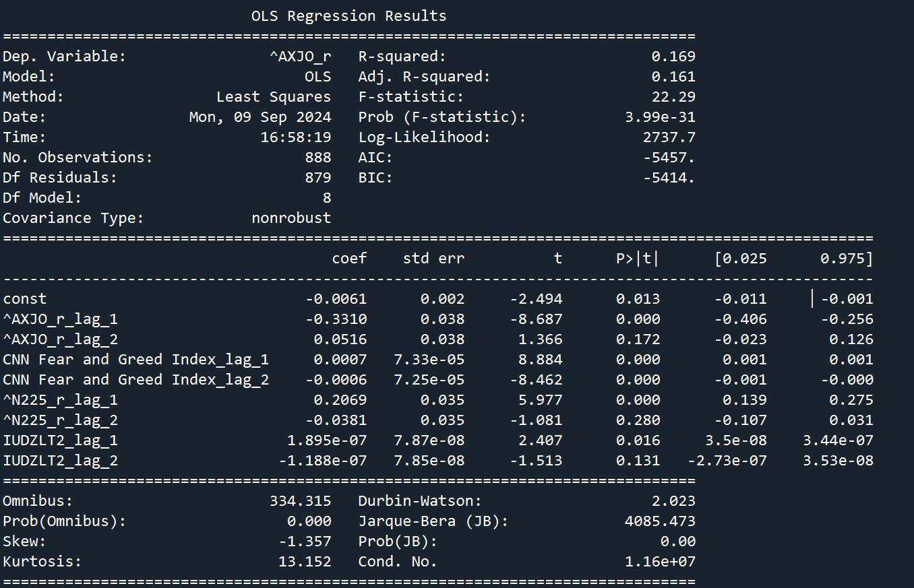Select the dependent variable value ^AXJO_r
The height and width of the screenshot is (588, 914).
(x=300, y=57)
